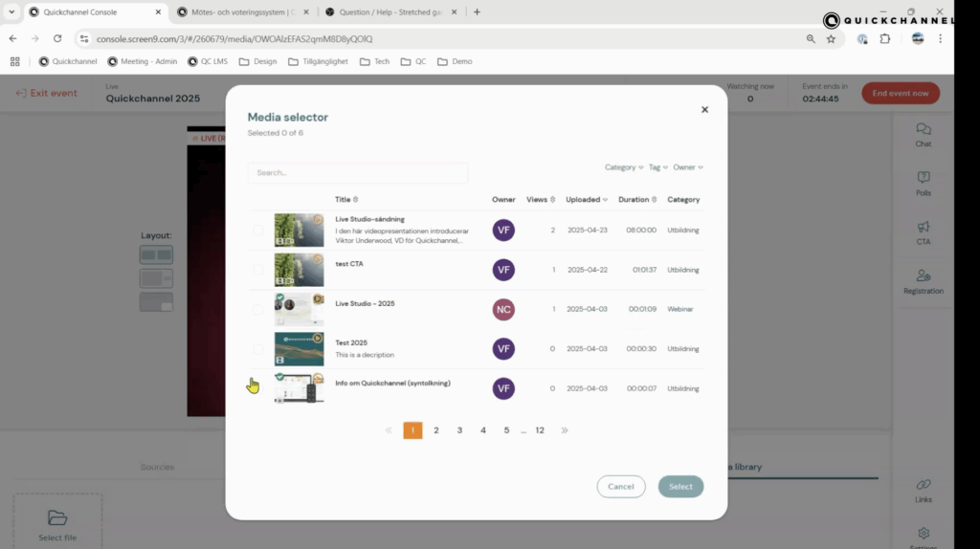Image resolution: width=980 pixels, height=549 pixels.
Task: Open the QC LMS bookmark
Action: [208, 61]
